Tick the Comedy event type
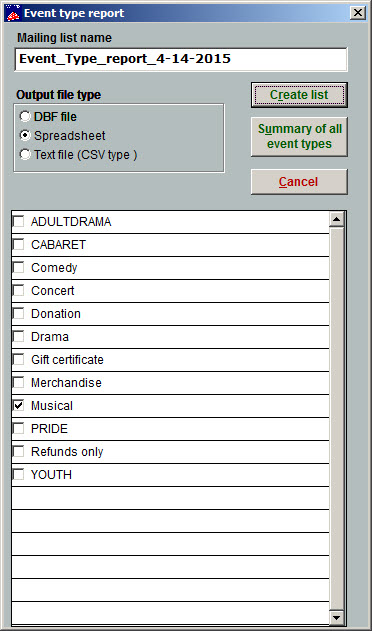Viewport: 372px width, 631px height. [x=19, y=267]
